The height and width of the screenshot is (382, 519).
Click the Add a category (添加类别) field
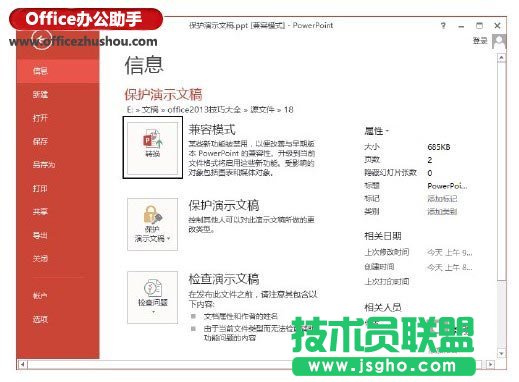click(x=442, y=211)
